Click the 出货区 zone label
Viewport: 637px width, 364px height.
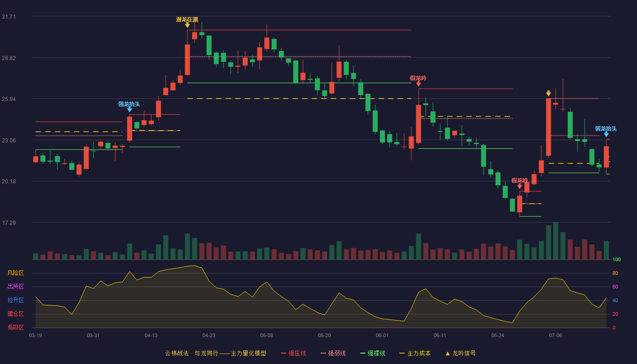click(15, 287)
